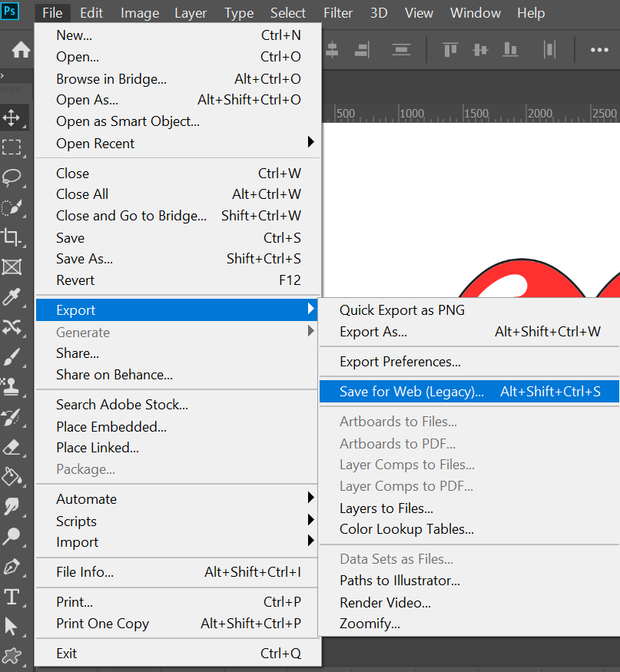Open the three-dots align options
Image resolution: width=620 pixels, height=672 pixels.
[599, 50]
